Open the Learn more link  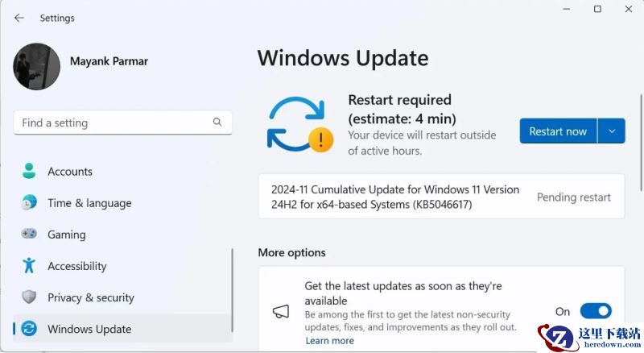329,341
